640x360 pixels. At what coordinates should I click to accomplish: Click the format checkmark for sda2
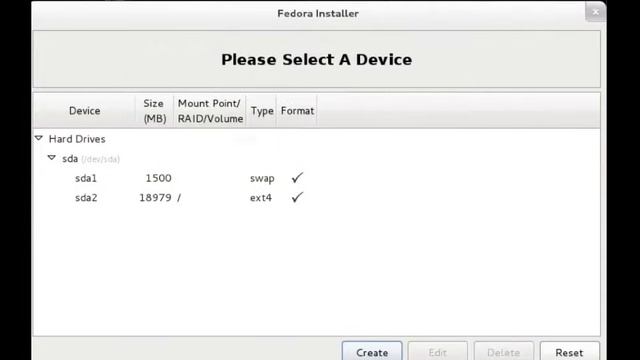point(297,197)
